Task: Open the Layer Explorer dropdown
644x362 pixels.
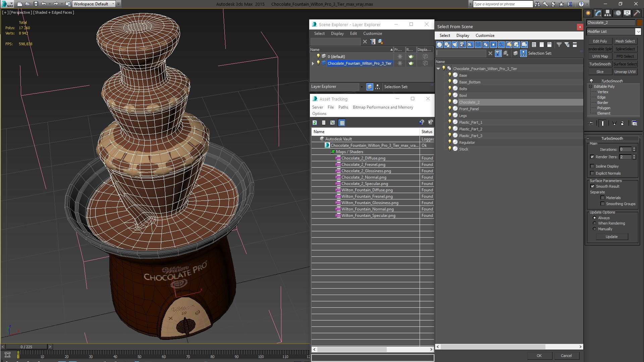Action: coord(361,87)
